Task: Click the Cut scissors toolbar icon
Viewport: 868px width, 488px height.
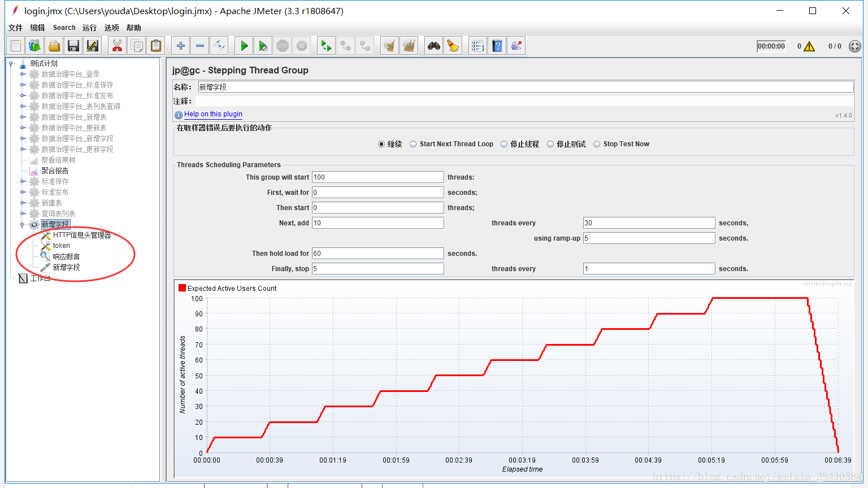Action: tap(117, 46)
